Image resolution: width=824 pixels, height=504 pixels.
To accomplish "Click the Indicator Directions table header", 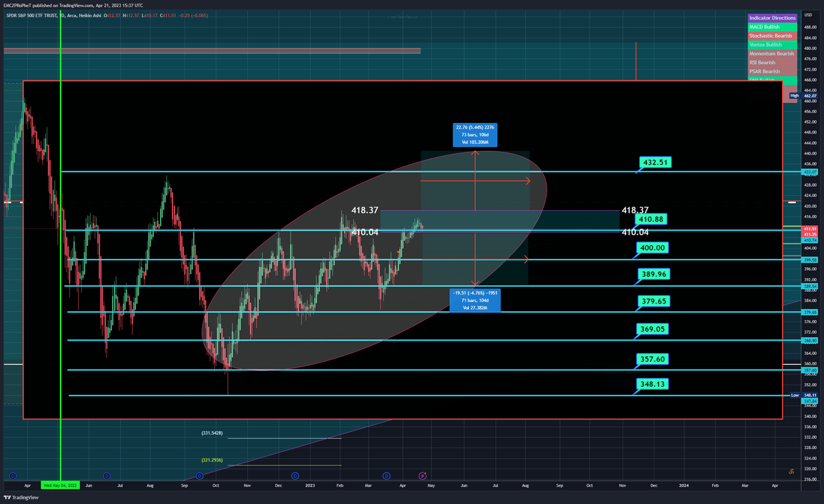I will (772, 18).
